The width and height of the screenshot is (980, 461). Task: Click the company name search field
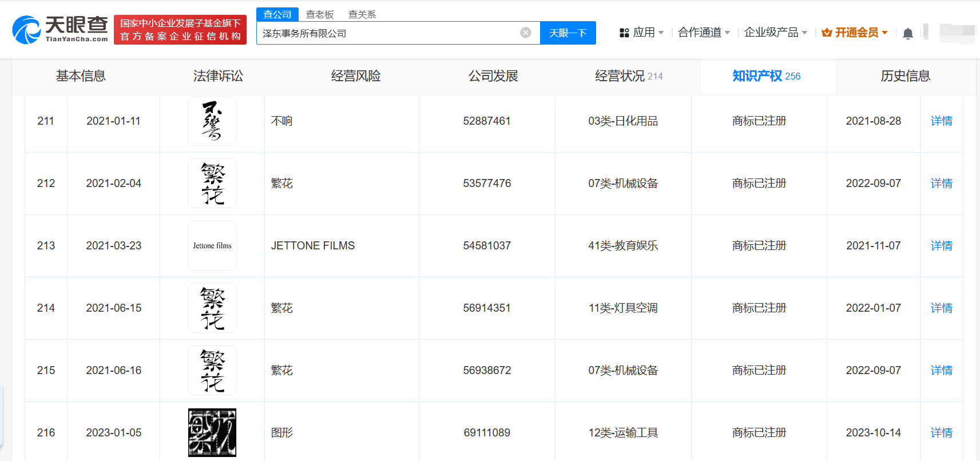(x=386, y=33)
